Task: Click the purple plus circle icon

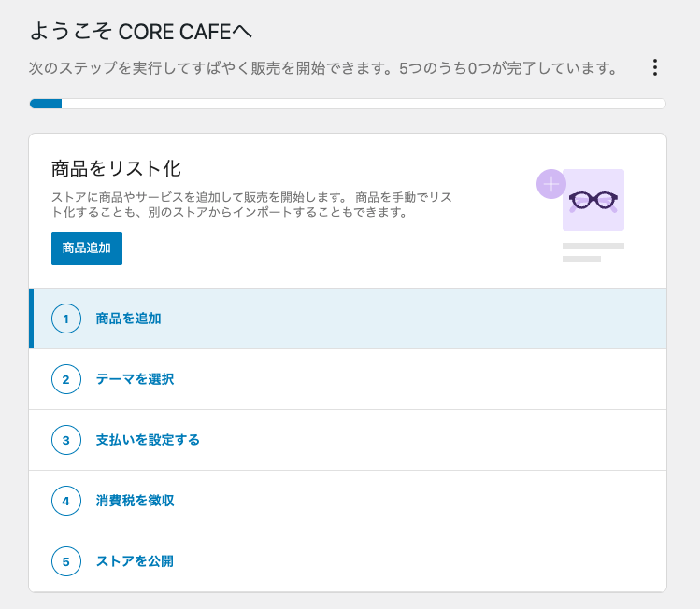Action: [551, 184]
